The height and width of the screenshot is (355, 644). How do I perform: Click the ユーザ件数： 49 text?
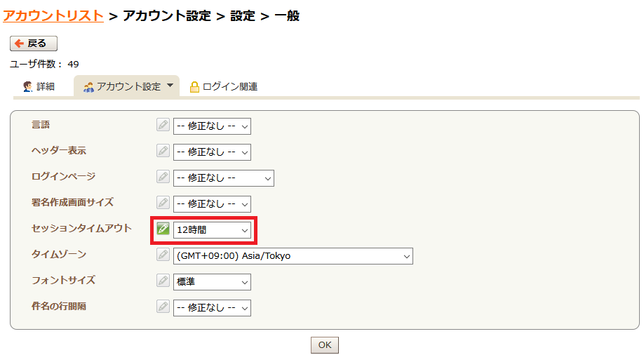(44, 64)
